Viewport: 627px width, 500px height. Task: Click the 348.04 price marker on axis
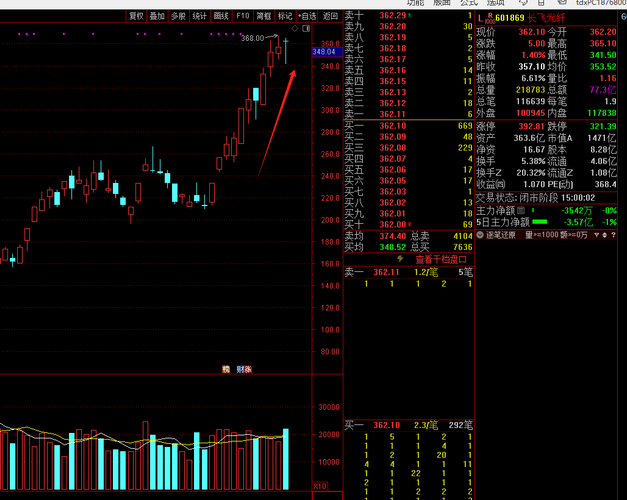[327, 52]
